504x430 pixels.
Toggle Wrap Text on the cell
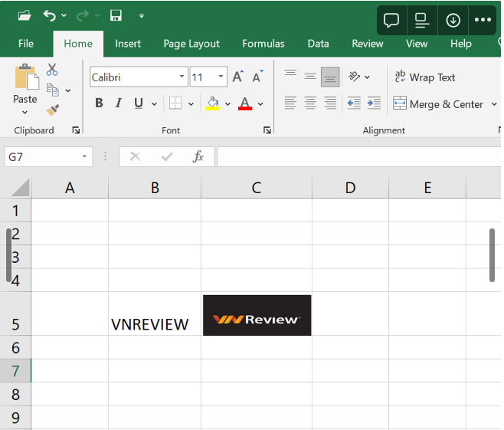point(424,77)
